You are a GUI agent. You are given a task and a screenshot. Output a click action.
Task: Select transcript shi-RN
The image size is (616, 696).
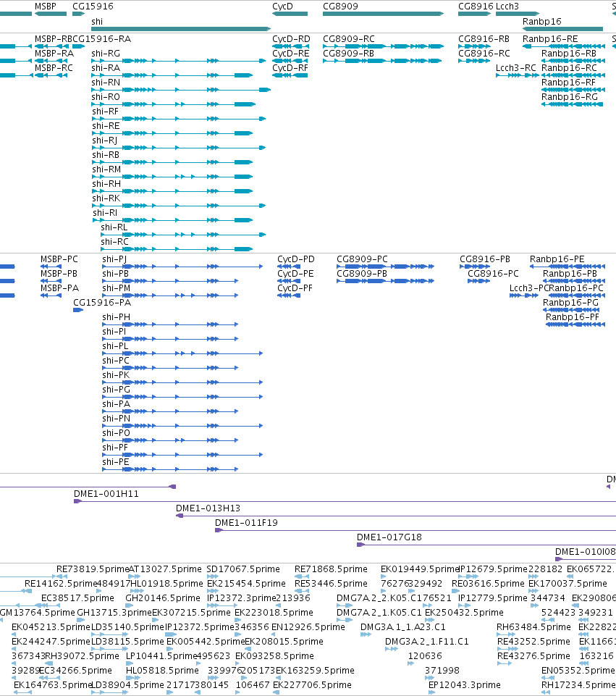(181, 90)
